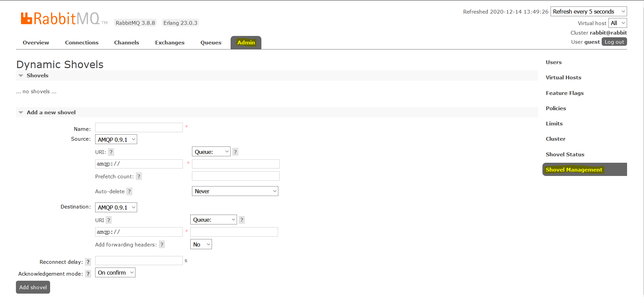644x297 pixels.
Task: Focus the shovel Name input field
Action: point(139,128)
